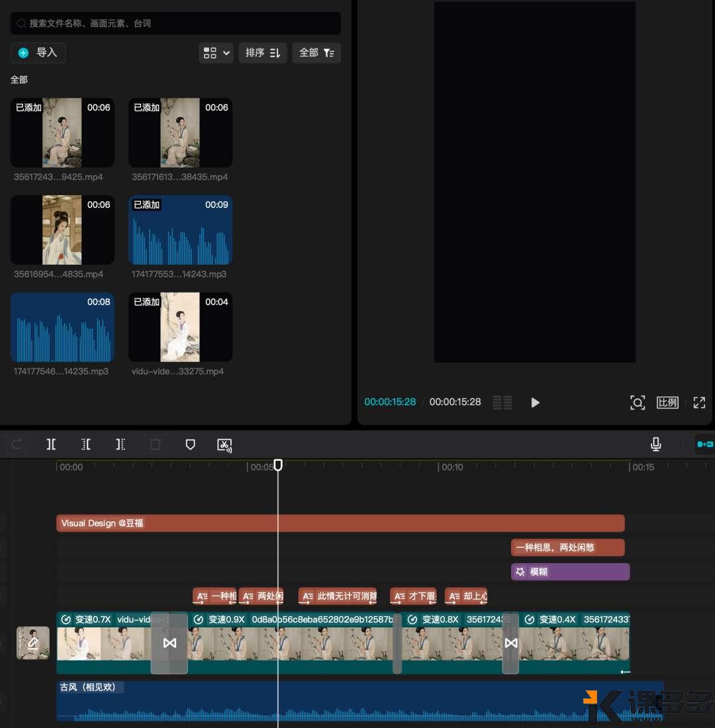Select media clip 356171613...38435.mp4 thumbnail

(180, 132)
